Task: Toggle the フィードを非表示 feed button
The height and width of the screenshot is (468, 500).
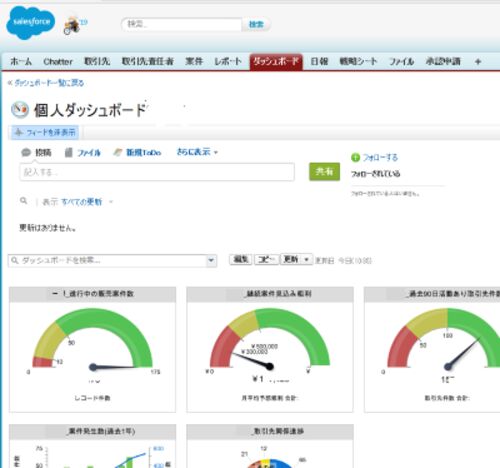Action: tap(45, 132)
